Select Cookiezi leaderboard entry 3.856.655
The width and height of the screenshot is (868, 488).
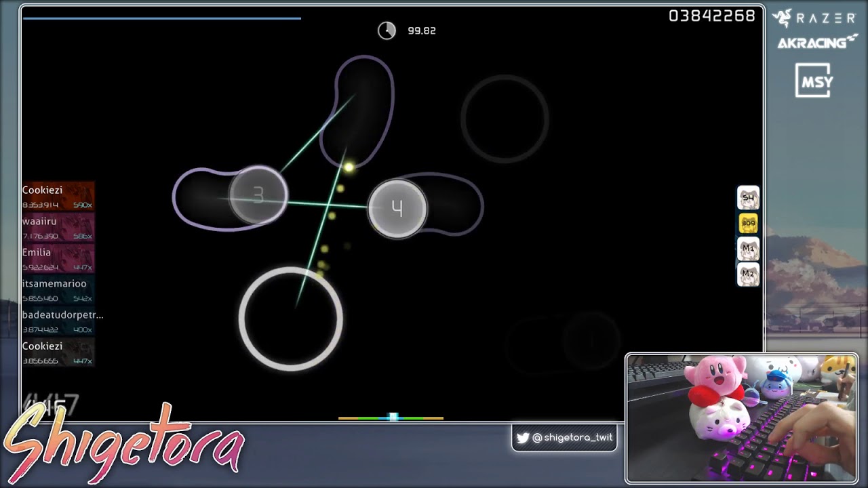click(58, 352)
